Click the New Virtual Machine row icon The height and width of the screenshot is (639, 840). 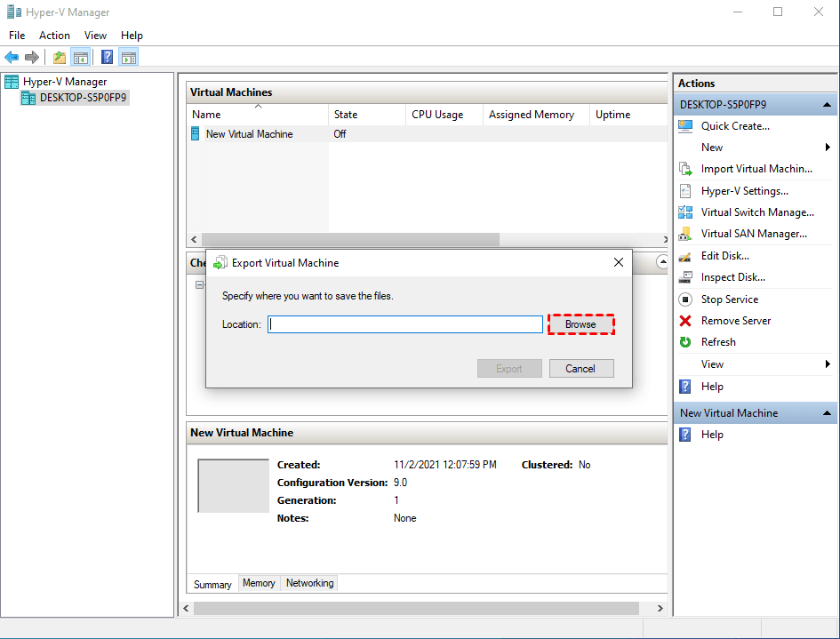(x=196, y=134)
